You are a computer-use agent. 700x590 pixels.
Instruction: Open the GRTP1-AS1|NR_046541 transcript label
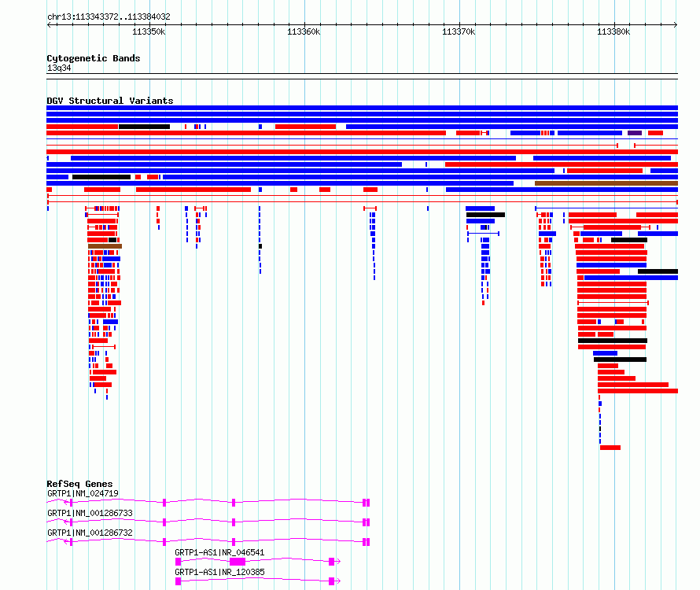coord(219,552)
